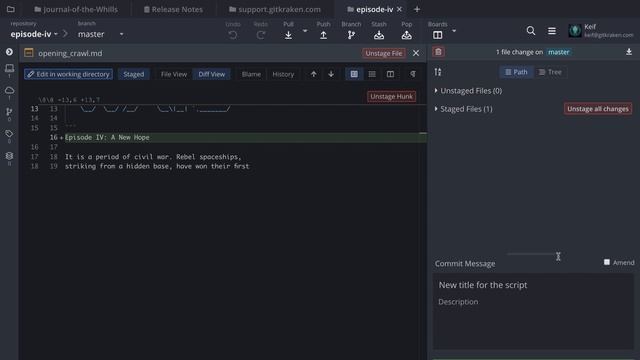640x360 pixels.
Task: Push commits with the Push icon
Action: pos(323,35)
